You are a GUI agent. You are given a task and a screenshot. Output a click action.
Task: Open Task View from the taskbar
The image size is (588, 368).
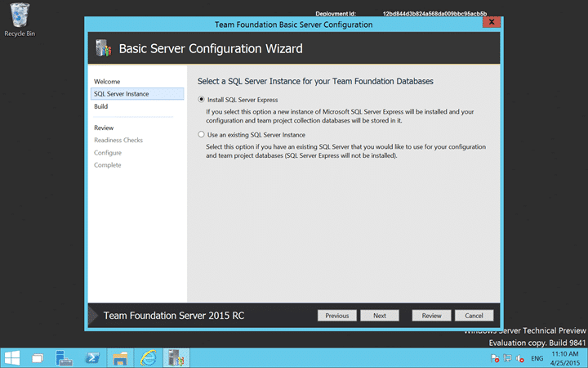[x=38, y=358]
